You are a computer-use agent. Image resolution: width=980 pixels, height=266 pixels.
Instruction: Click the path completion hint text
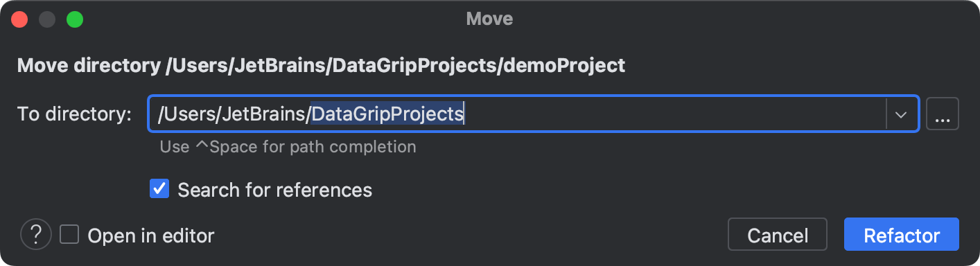point(288,147)
